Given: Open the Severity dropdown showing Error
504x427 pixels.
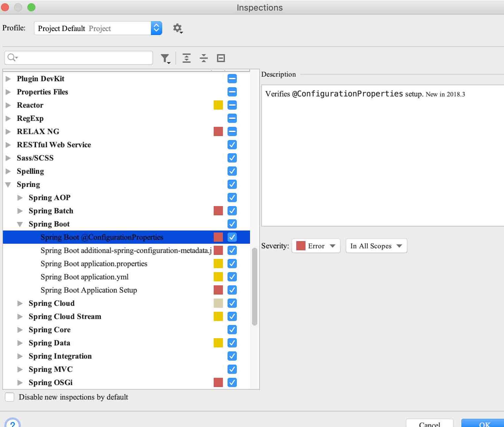Looking at the screenshot, I should click(315, 246).
